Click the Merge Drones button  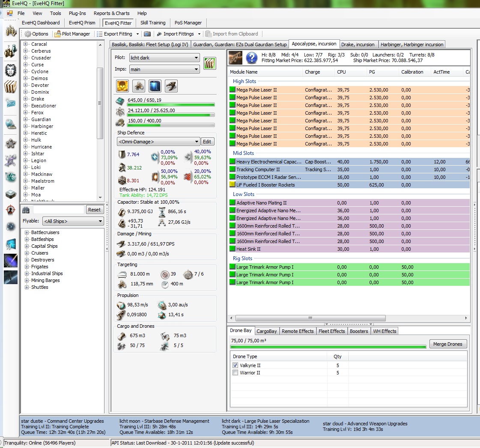click(x=447, y=344)
